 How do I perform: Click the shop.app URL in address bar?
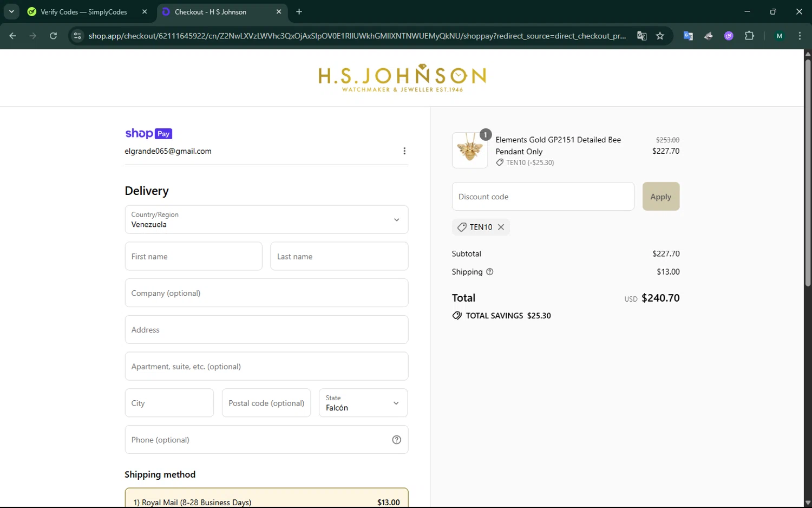[357, 36]
